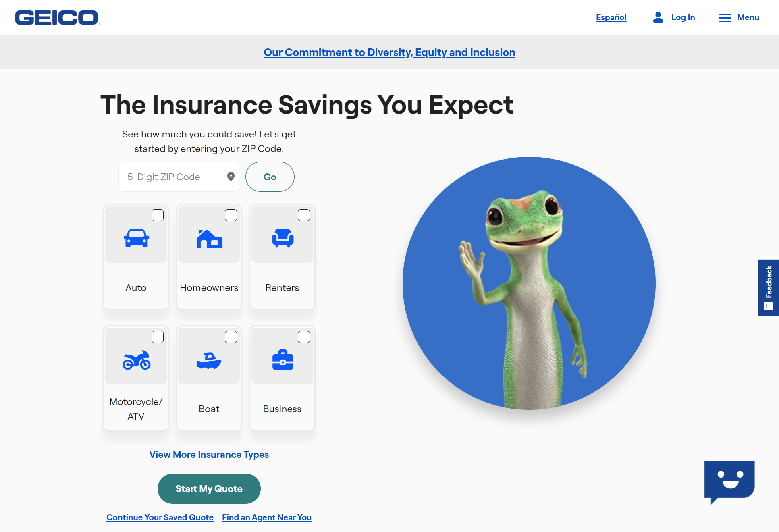Click Start My Quote button
Screen dimensions: 779x532
(209, 488)
